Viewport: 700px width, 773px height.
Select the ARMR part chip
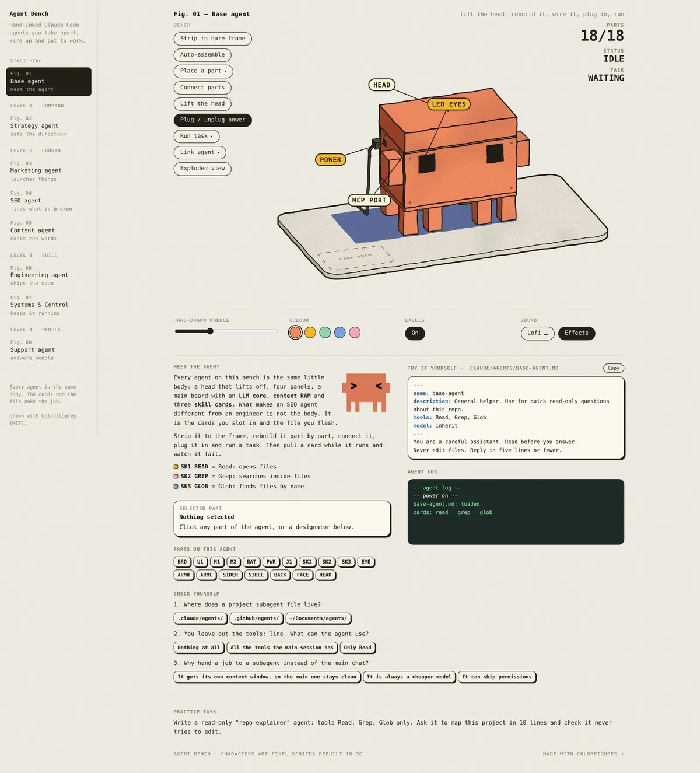184,575
